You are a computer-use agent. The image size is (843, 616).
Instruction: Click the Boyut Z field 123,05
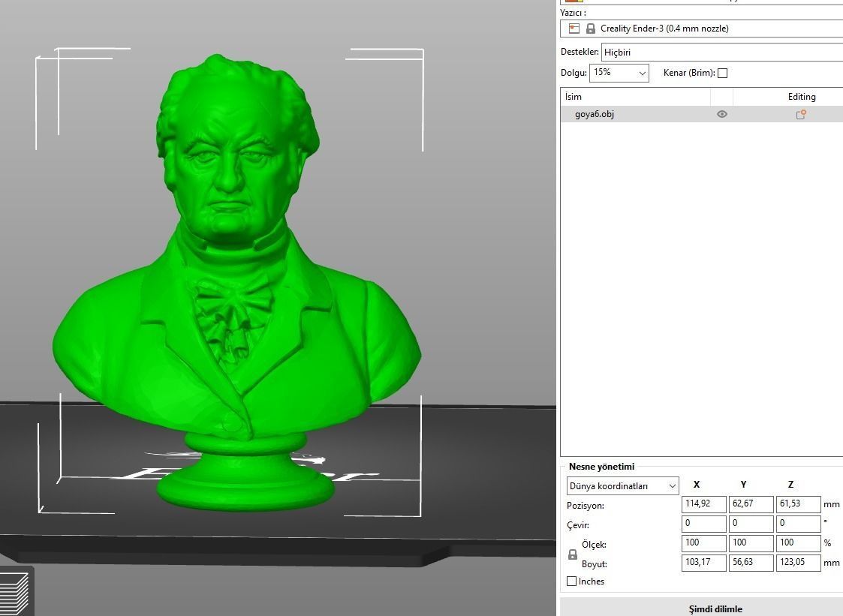[x=799, y=563]
